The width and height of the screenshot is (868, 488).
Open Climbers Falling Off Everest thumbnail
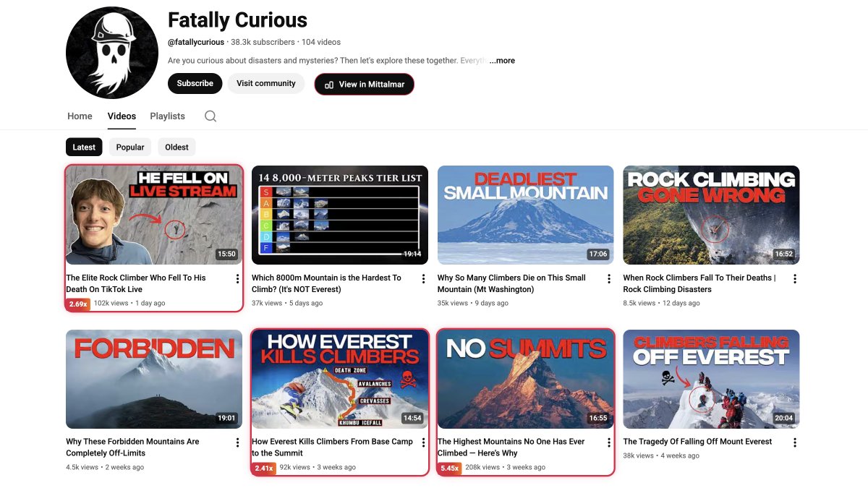click(x=712, y=380)
